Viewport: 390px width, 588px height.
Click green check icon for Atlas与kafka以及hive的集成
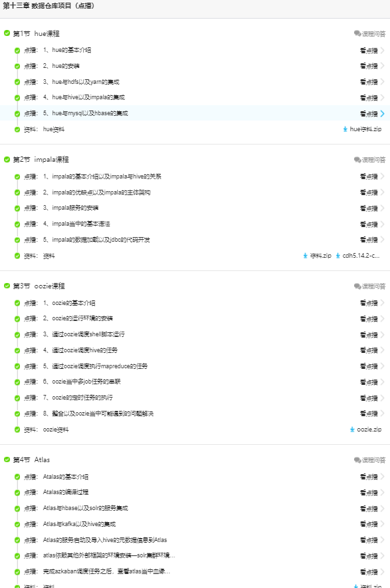tap(17, 524)
